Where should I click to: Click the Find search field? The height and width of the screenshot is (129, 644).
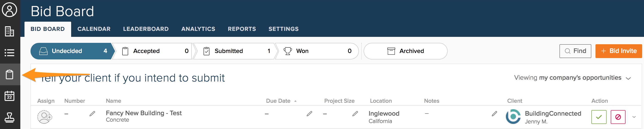tap(575, 51)
